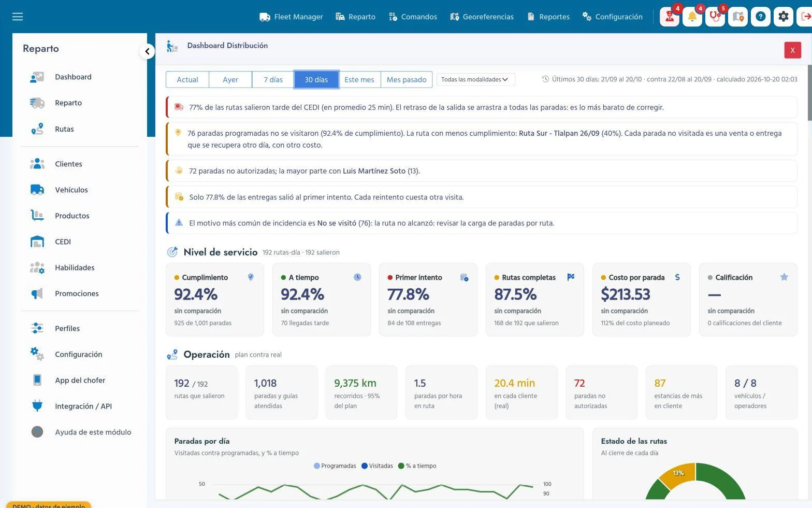The image size is (812, 508).
Task: Select the Mes pasado period tab
Action: tap(407, 80)
